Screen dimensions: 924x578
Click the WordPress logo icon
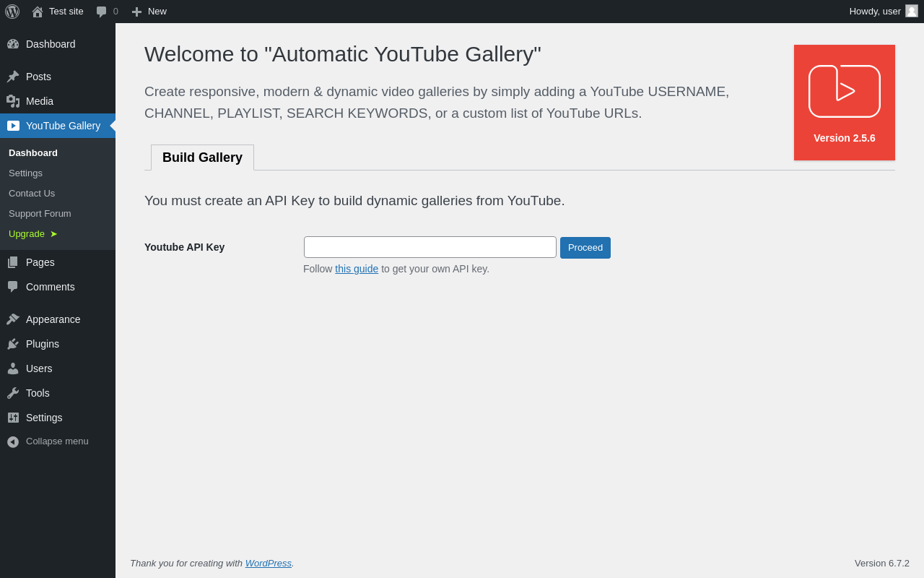pyautogui.click(x=12, y=12)
